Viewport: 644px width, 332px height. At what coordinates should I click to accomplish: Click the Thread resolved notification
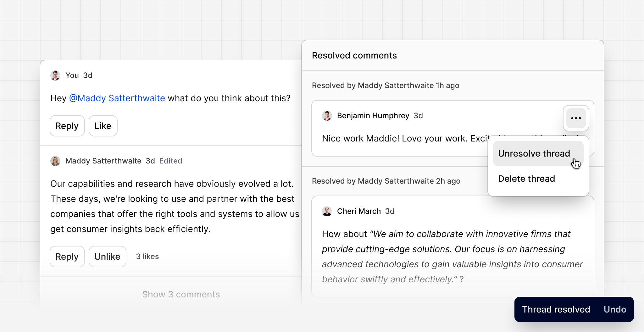tap(556, 309)
